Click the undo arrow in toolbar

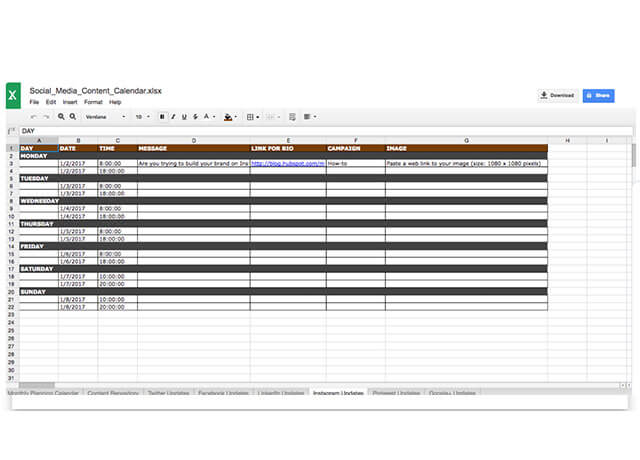(33, 117)
